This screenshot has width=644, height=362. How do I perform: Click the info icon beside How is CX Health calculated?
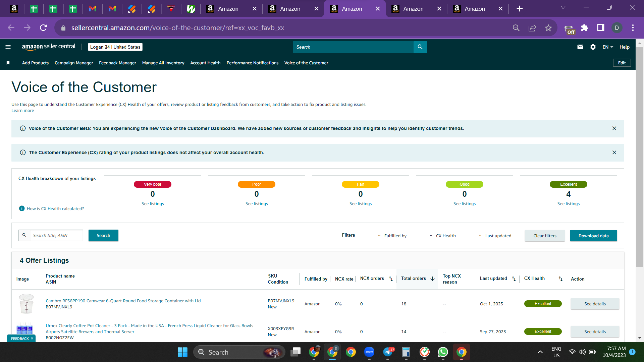(22, 208)
